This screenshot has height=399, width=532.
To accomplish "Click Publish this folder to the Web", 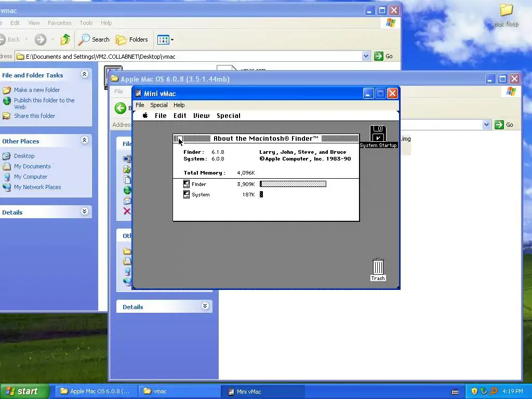I will tap(44, 103).
